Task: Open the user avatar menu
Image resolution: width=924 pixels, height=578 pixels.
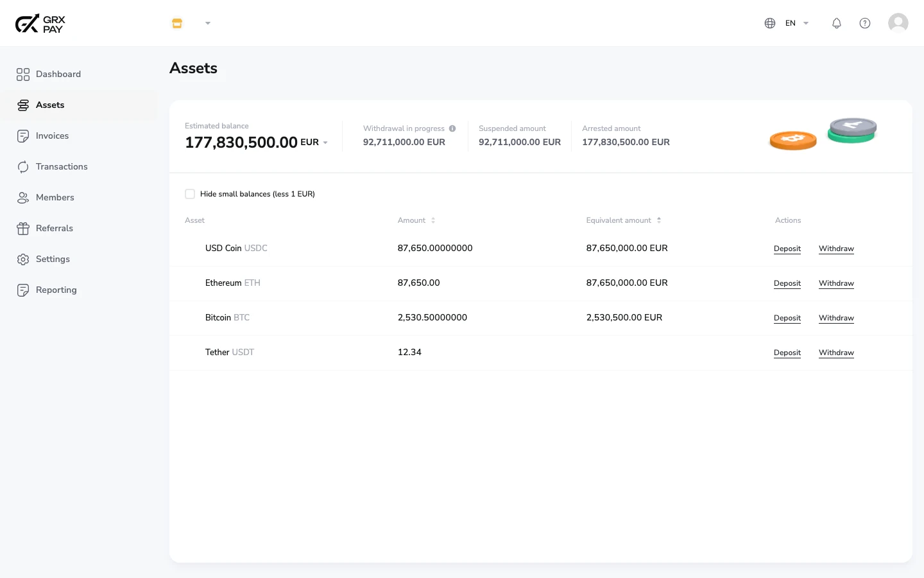Action: [898, 23]
